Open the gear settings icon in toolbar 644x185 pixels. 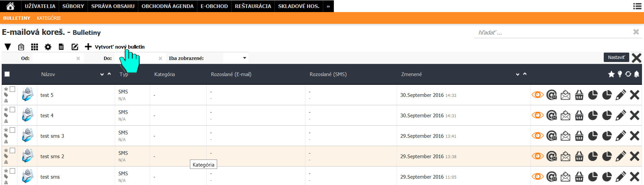(x=48, y=47)
